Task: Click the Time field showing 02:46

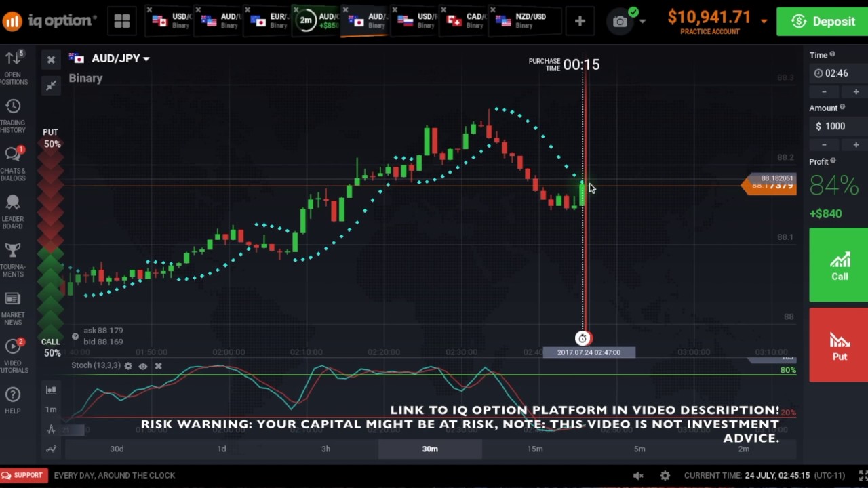Action: click(838, 73)
